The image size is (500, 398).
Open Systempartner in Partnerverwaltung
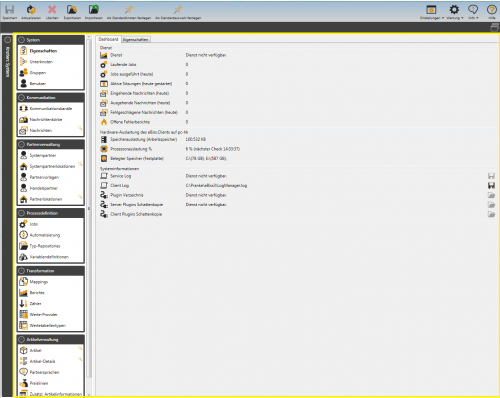pyautogui.click(x=43, y=156)
